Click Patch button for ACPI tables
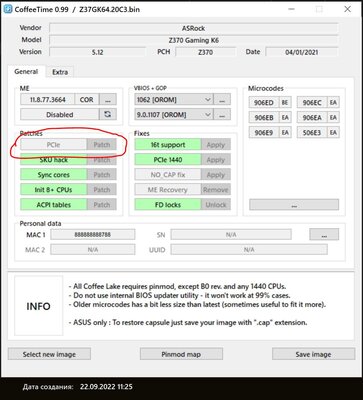363x400 pixels. [102, 205]
